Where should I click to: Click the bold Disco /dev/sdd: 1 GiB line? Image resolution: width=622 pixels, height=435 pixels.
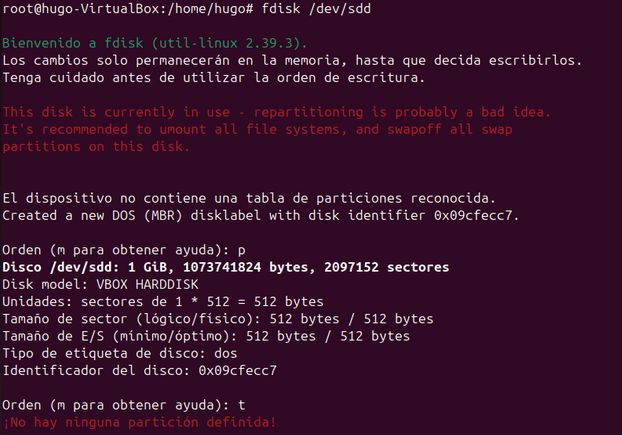point(225,267)
